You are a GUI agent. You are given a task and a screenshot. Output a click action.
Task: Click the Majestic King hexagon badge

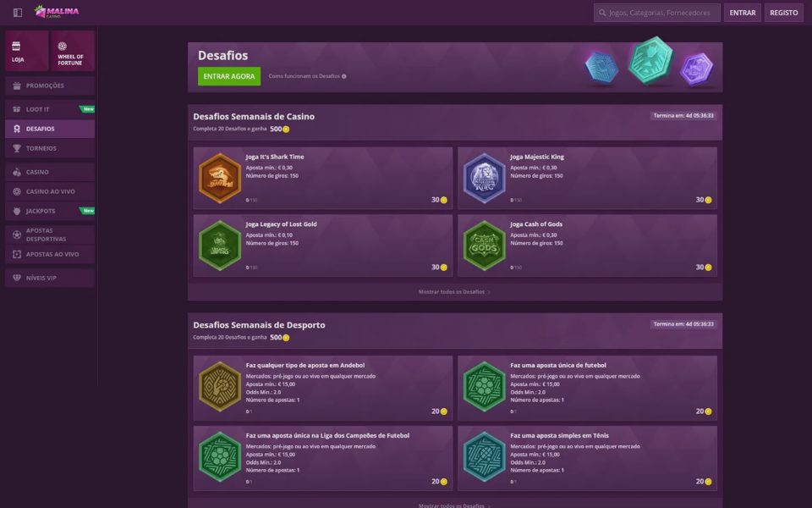(484, 178)
